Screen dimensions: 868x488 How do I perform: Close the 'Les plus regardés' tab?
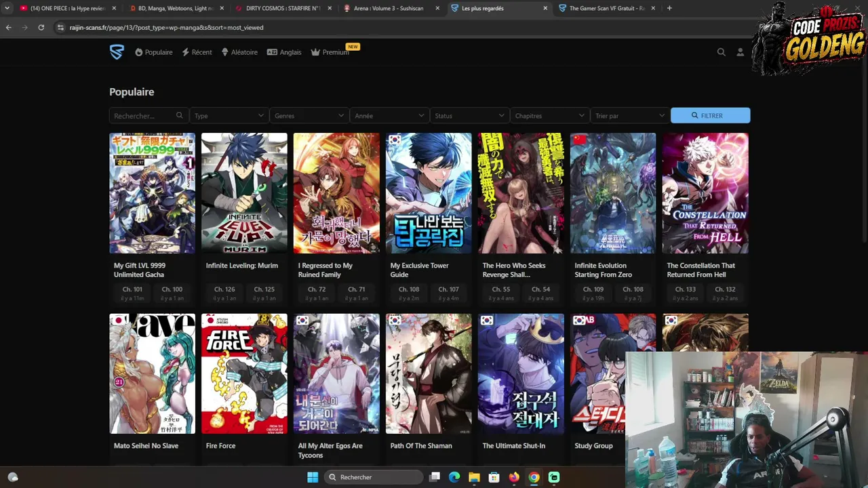[x=545, y=8]
